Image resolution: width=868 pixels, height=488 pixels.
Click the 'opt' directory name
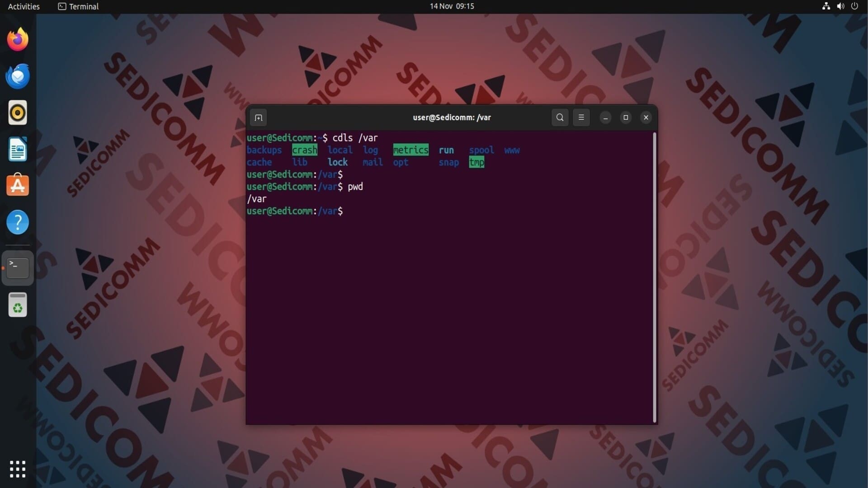(401, 162)
